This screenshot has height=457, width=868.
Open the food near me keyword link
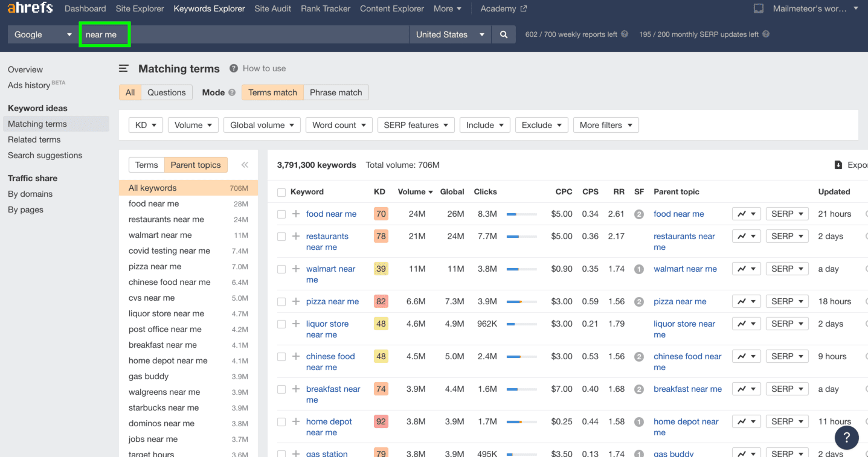(x=331, y=214)
